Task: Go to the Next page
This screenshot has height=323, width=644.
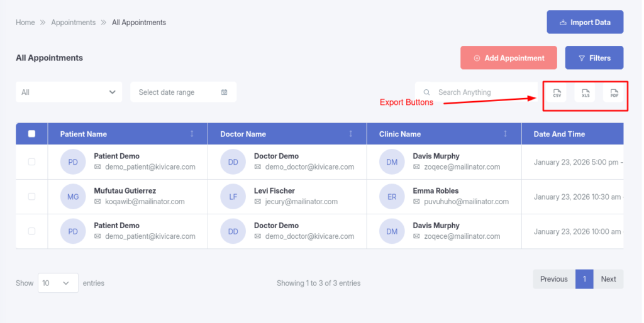Action: point(608,279)
